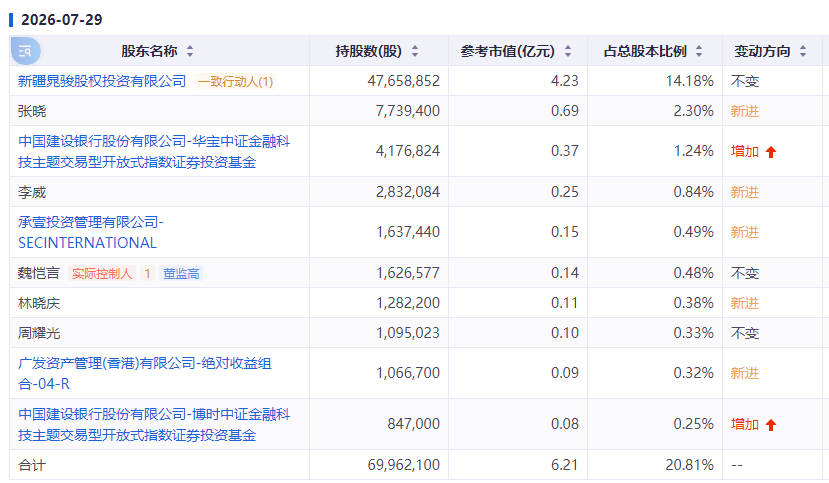Click share count 1,637,440
829x483 pixels.
click(408, 232)
